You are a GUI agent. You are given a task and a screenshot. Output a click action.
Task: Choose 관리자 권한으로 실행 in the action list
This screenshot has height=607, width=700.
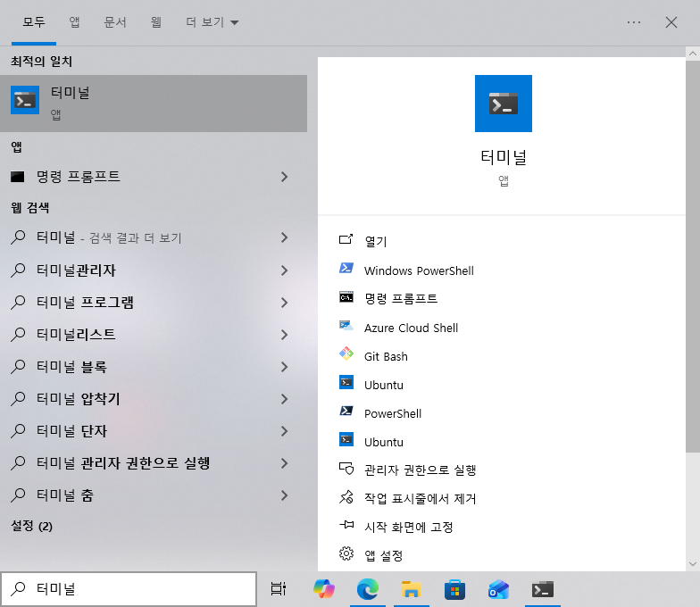click(420, 470)
